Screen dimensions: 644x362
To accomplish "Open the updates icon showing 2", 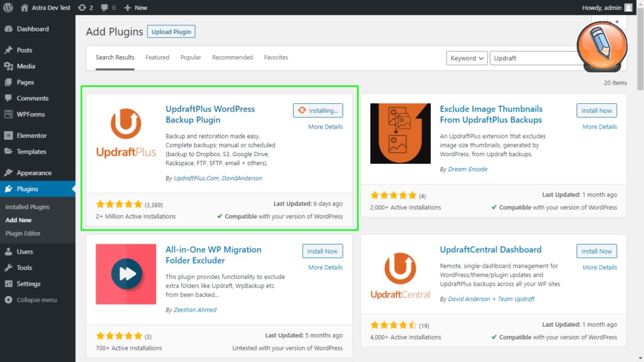I will (x=86, y=8).
